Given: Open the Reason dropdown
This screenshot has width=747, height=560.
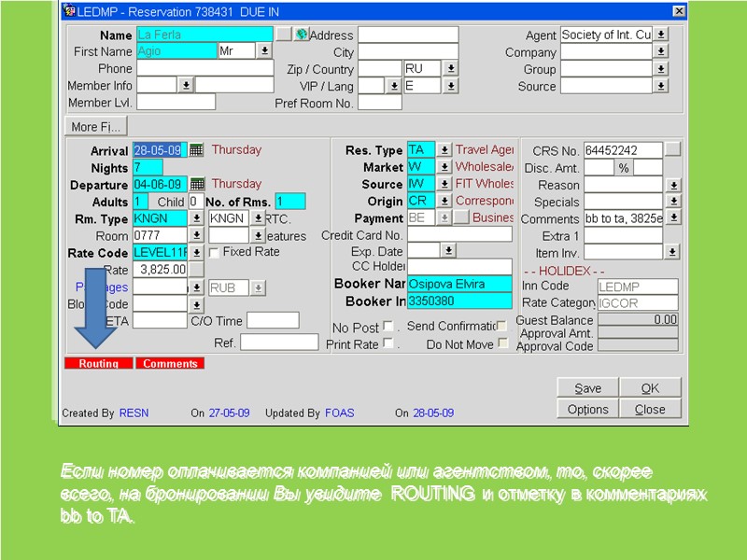Looking at the screenshot, I should (673, 185).
